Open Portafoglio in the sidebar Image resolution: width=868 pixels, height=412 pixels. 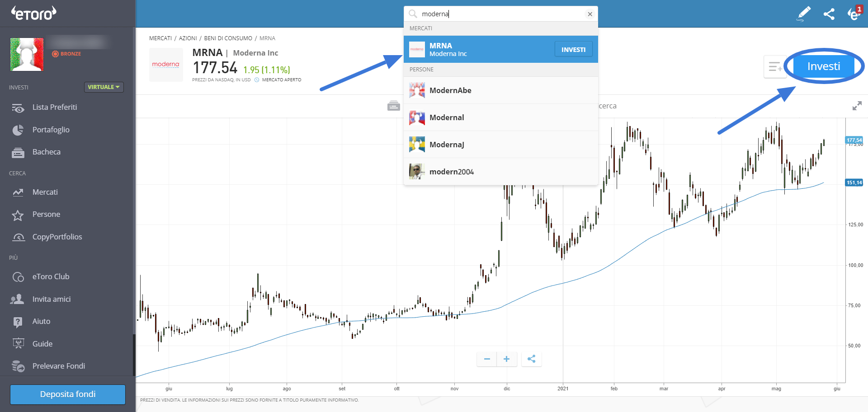point(51,130)
